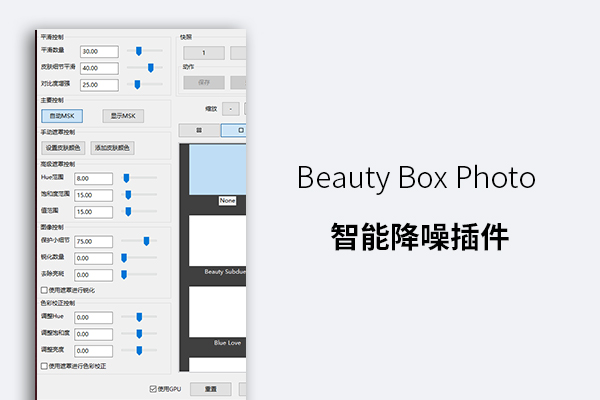Screen dimensions: 600x400
Task: Click the 调整饱和度 value field
Action: [x=94, y=334]
